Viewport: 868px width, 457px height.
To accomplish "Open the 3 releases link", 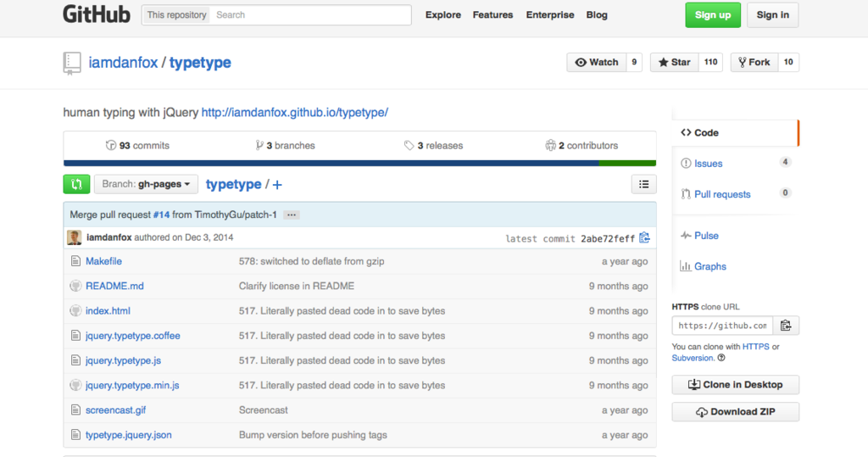I will click(433, 145).
